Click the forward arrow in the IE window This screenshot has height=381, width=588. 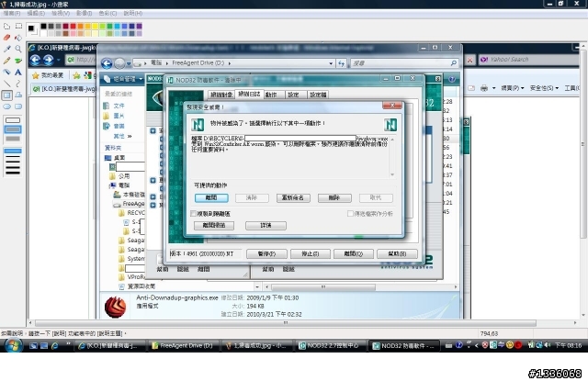coord(49,60)
